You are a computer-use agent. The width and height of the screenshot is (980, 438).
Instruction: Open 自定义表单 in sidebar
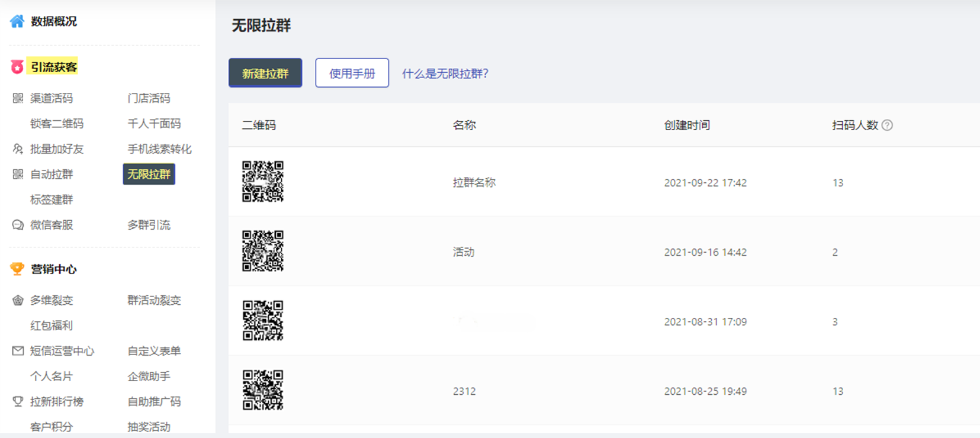click(x=154, y=351)
